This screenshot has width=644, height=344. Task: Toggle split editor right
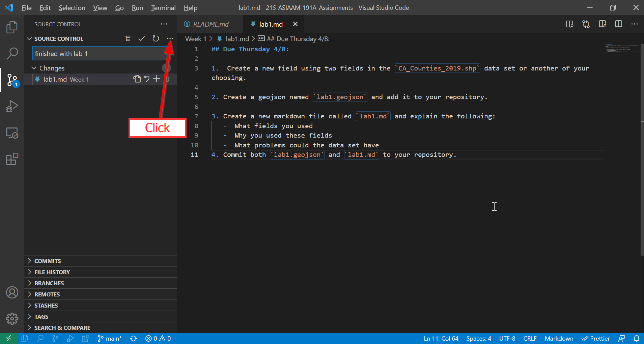point(619,24)
